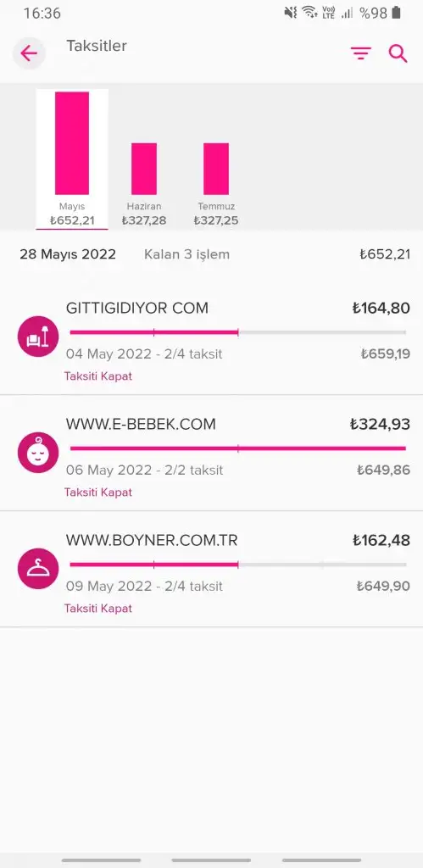The image size is (423, 868).
Task: Tap the BOYNER installment progress bar
Action: (238, 565)
